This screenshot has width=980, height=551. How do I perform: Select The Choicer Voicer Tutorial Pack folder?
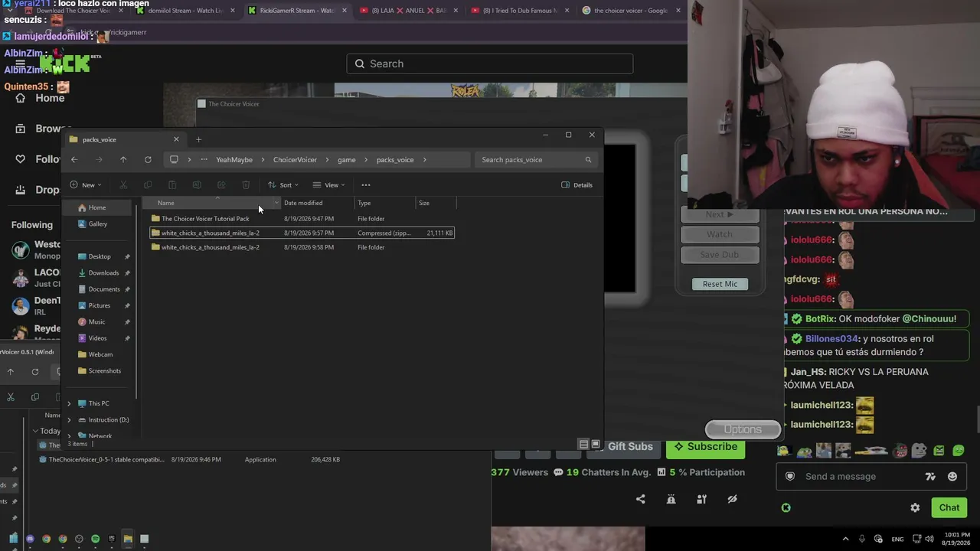[x=302, y=219]
